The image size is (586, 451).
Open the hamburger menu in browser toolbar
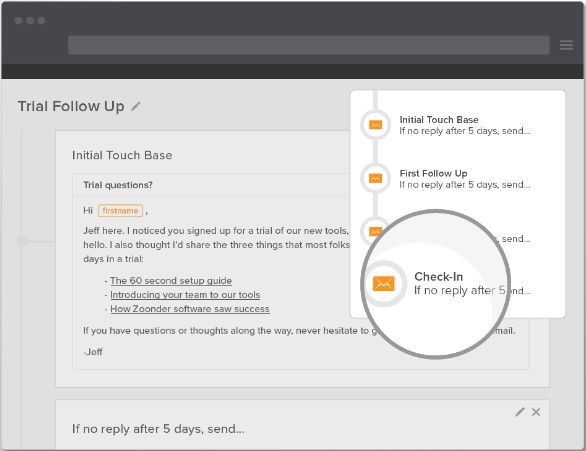tap(566, 45)
